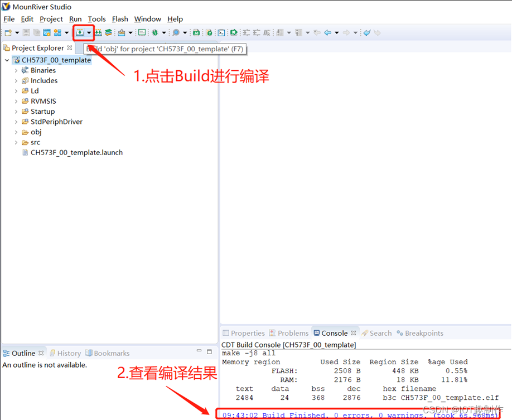
Task: Click the block indent toolbar icon
Action: [246, 33]
